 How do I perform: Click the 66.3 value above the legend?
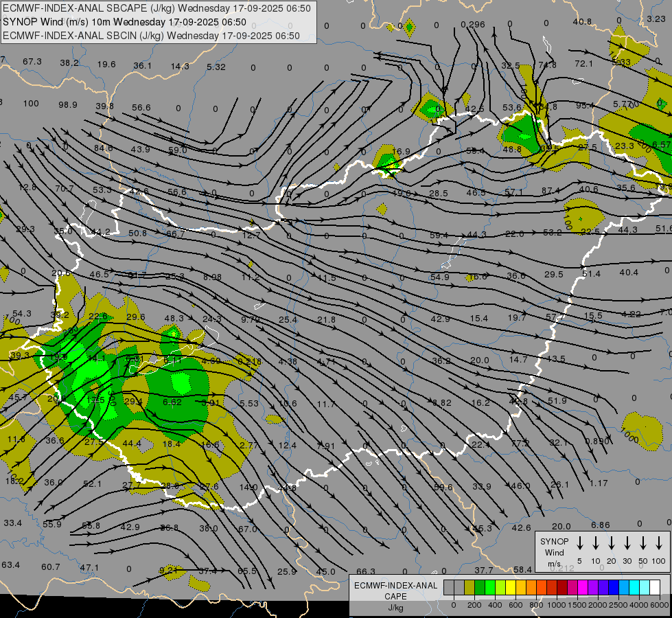coord(366,571)
